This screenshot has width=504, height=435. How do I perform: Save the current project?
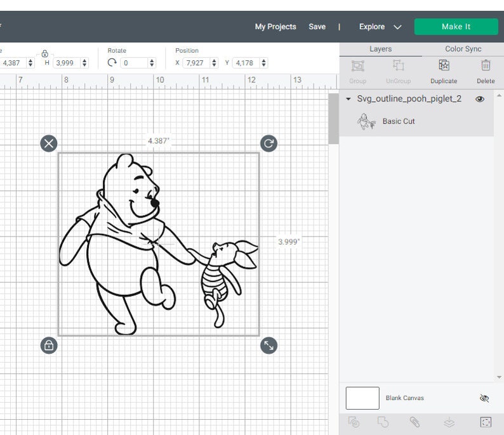tap(317, 27)
